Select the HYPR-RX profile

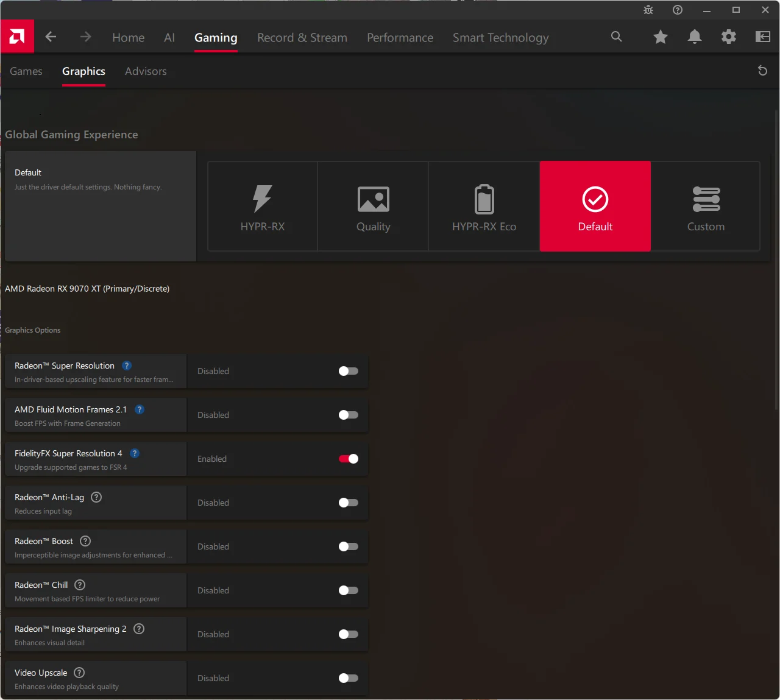pyautogui.click(x=263, y=207)
